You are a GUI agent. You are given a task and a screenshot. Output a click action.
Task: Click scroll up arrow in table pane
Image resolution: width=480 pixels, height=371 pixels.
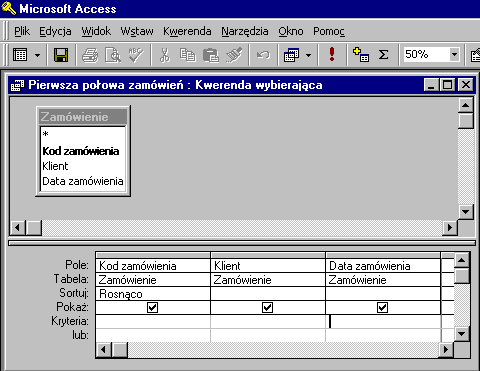(x=466, y=106)
